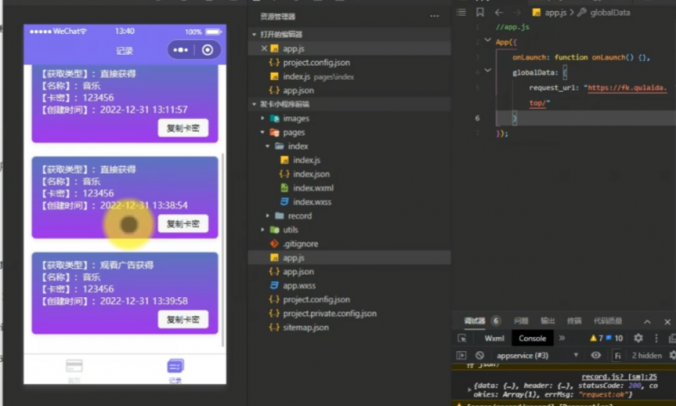This screenshot has width=676, height=406.
Task: Click the element inspector icon in debugger
Action: click(x=463, y=338)
